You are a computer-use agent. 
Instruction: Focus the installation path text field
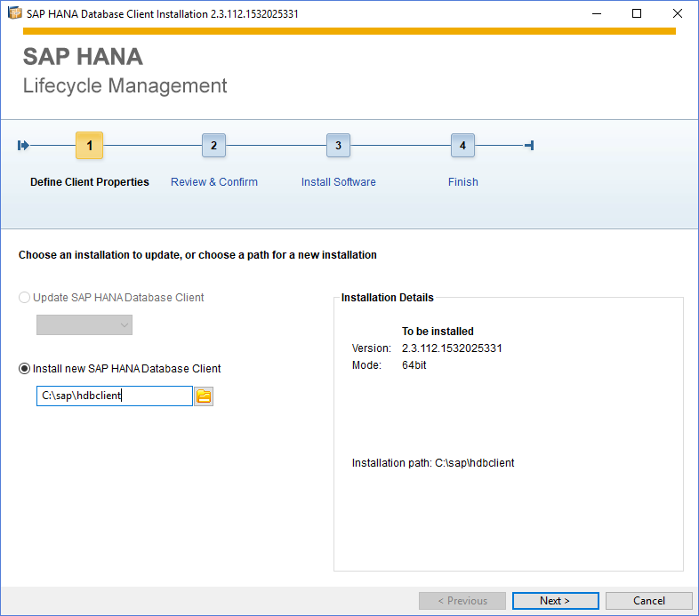(x=115, y=396)
